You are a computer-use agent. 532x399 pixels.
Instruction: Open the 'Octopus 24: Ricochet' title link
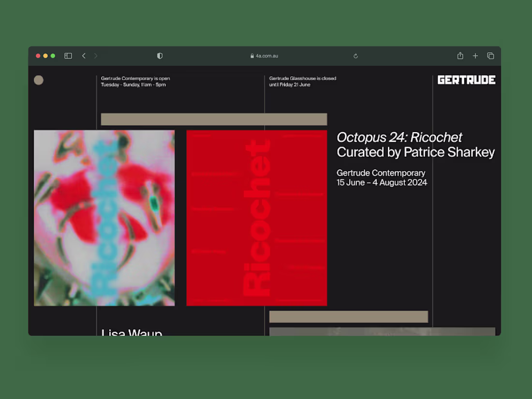[x=399, y=137]
